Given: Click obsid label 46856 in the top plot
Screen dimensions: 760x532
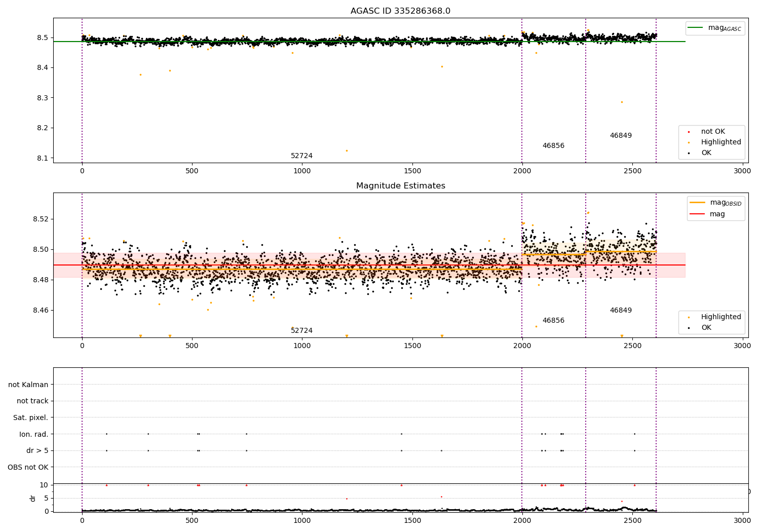Looking at the screenshot, I should (x=553, y=146).
